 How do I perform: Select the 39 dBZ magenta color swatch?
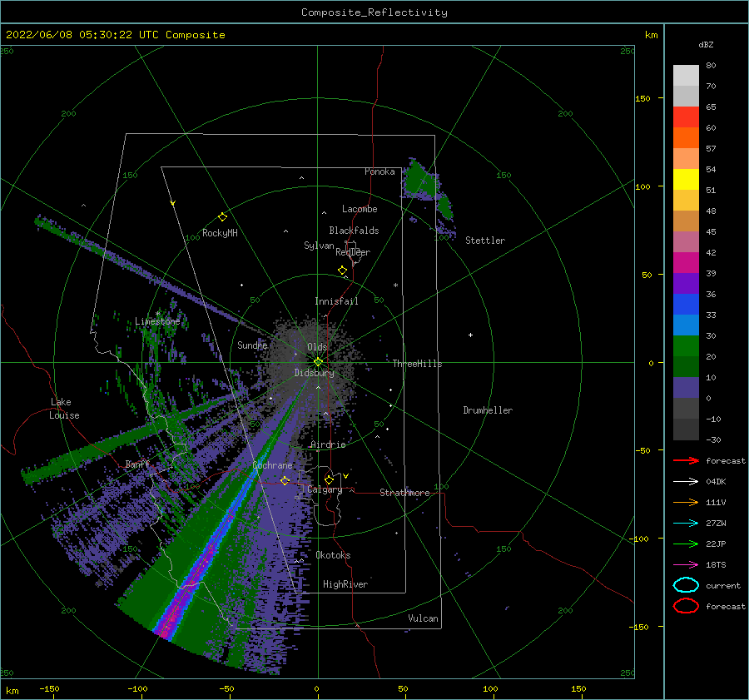[686, 262]
